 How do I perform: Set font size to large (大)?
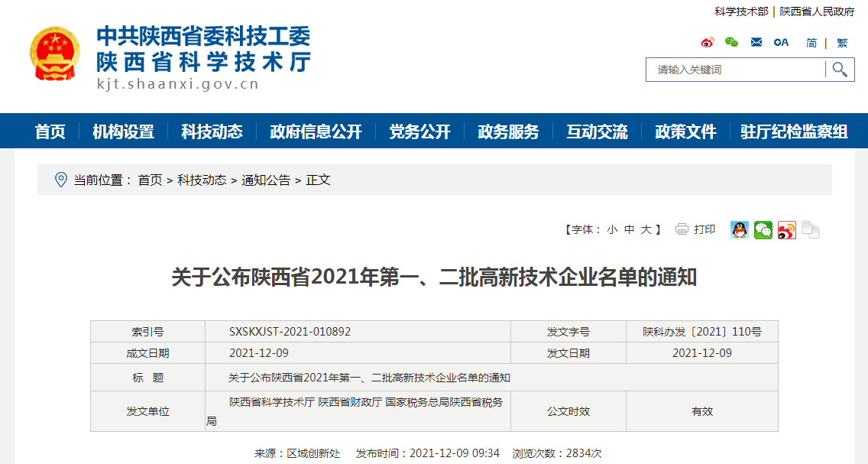[646, 229]
